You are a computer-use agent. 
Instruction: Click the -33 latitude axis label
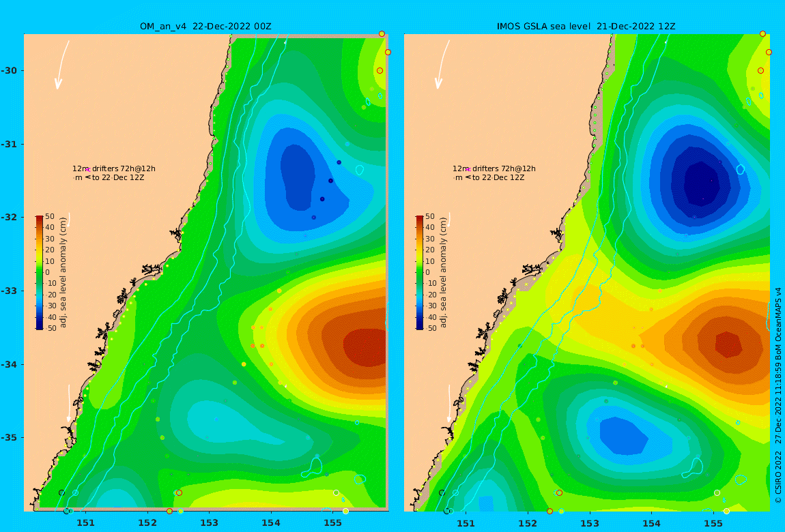point(9,291)
